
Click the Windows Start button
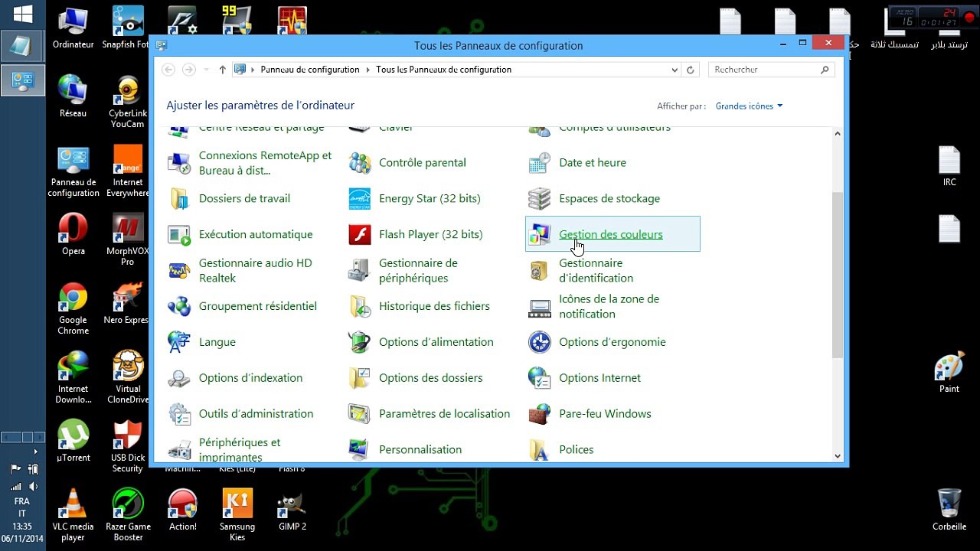tap(22, 14)
